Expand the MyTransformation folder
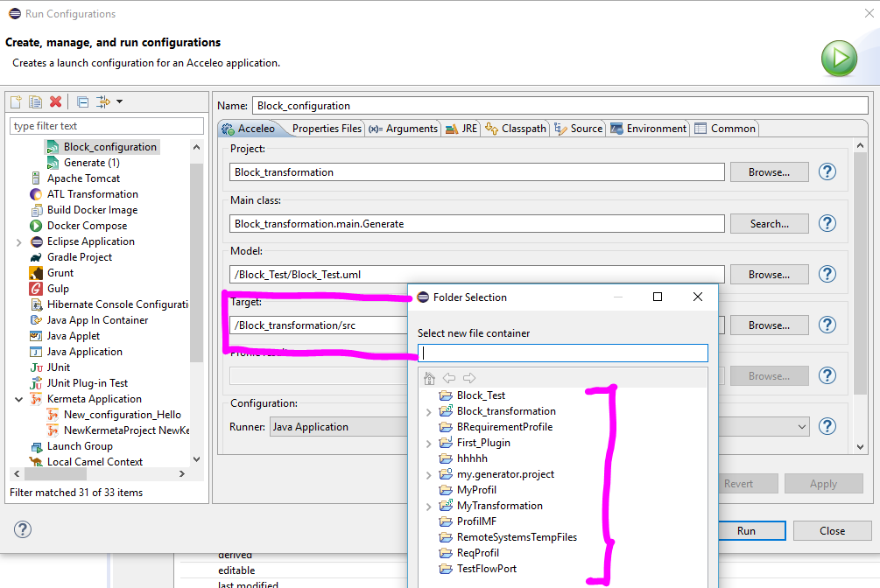Screen dimensions: 880x588 pos(429,507)
